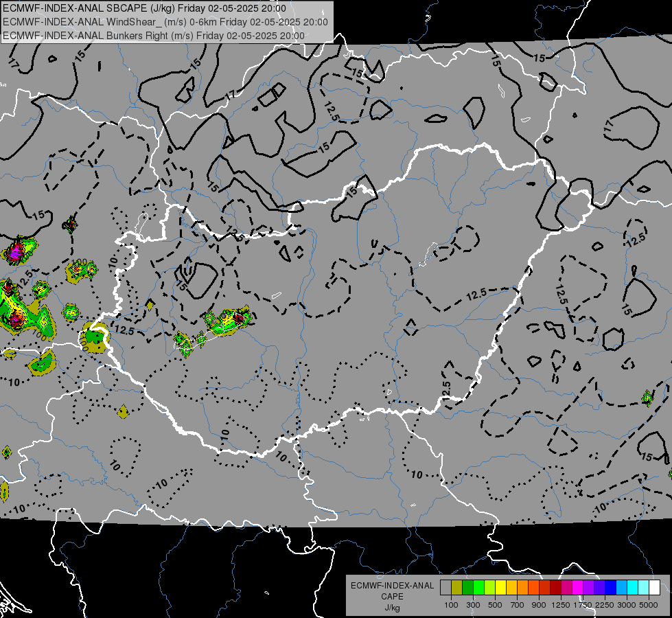This screenshot has width=672, height=618.
Task: Click the legend title ECMWF-INDEX-ANAL
Action: point(392,586)
